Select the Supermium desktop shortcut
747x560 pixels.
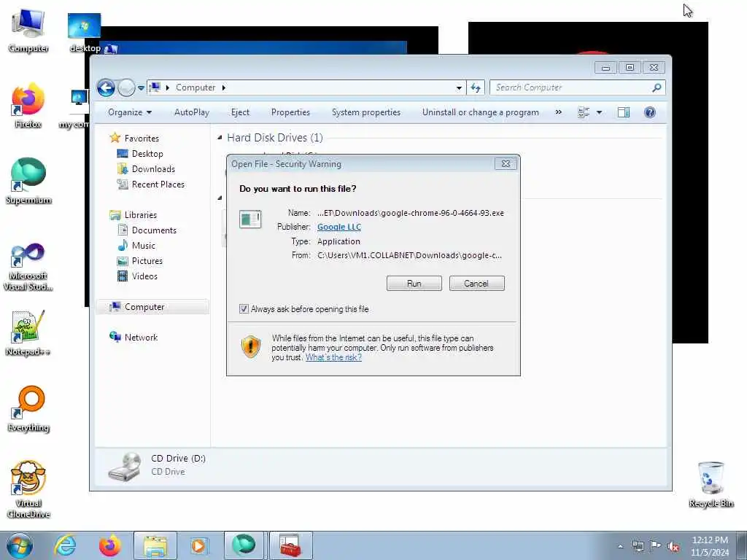pos(28,182)
